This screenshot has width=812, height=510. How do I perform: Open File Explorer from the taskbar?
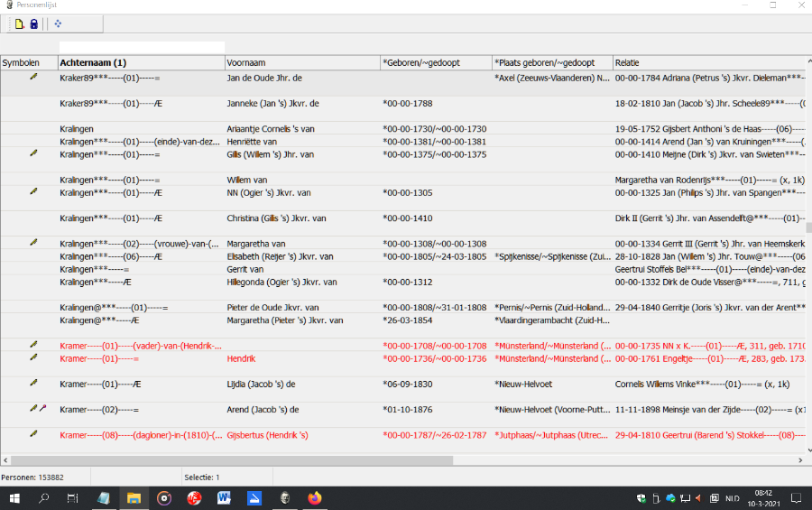[x=134, y=497]
